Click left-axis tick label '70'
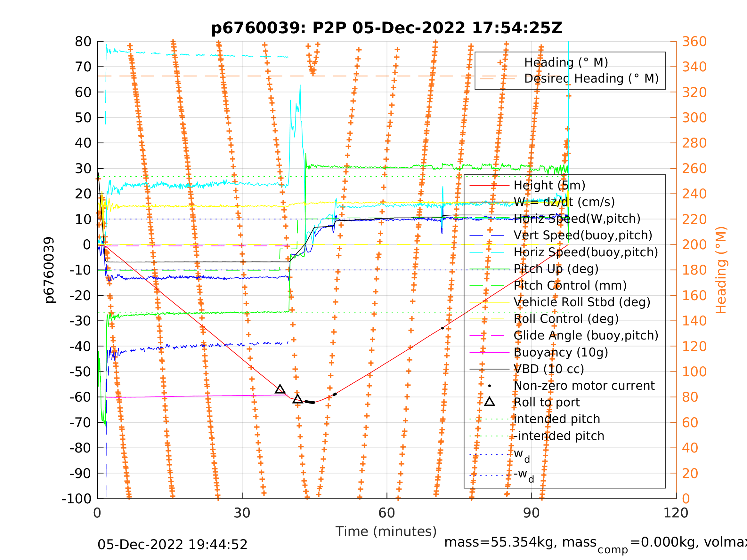Image resolution: width=747 pixels, height=560 pixels. [x=83, y=67]
